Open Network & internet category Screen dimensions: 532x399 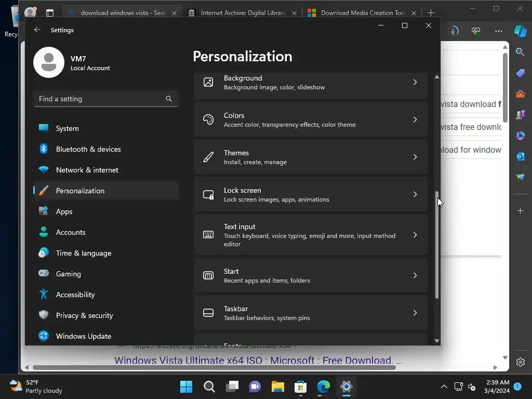pos(106,170)
